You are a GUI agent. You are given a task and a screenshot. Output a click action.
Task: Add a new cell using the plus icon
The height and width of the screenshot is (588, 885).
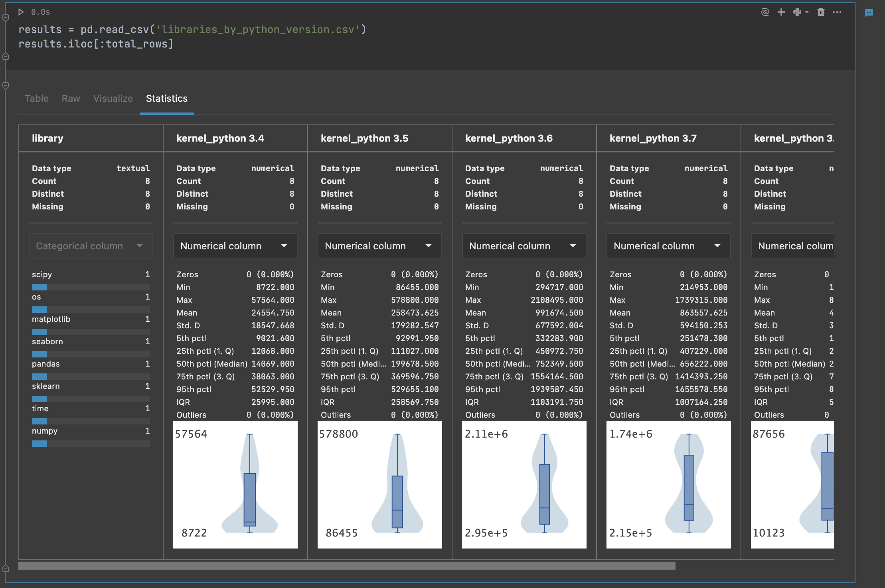point(781,12)
